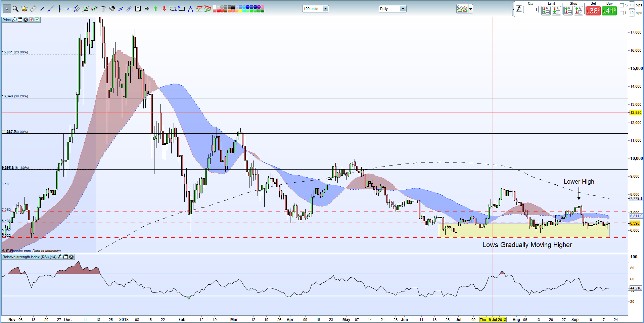Screen dimensions: 644x323
Task: Select the horizontal line tool
Action: pos(68,9)
